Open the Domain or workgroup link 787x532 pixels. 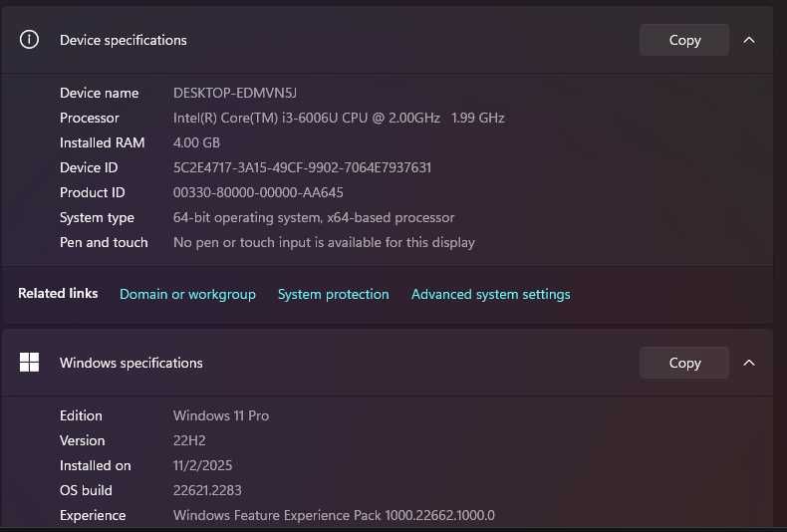187,294
